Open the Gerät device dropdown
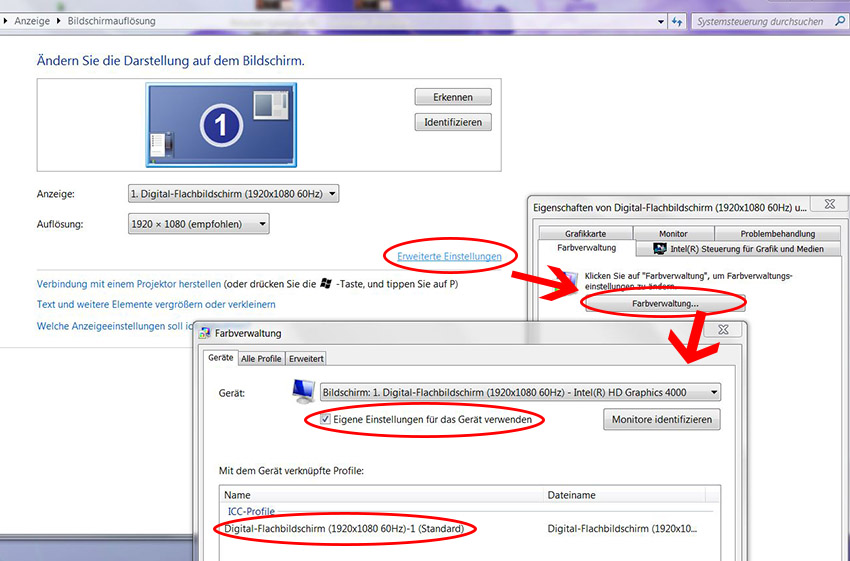The height and width of the screenshot is (561, 850). click(x=520, y=392)
